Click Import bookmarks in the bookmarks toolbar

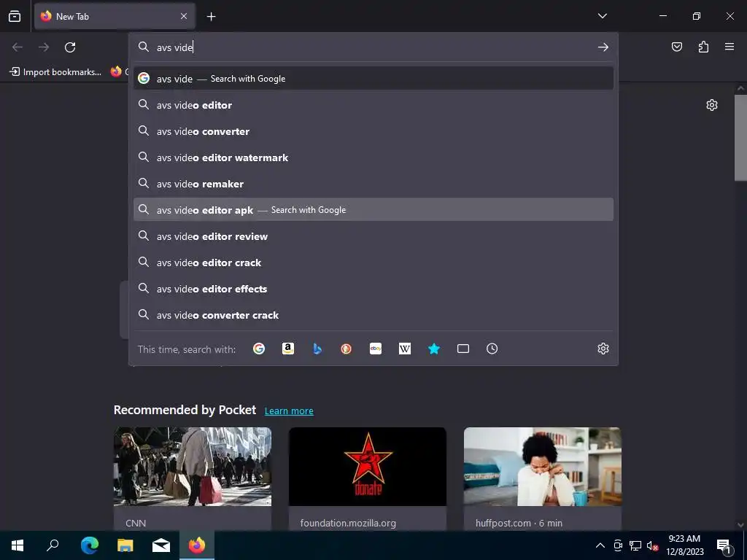tap(55, 72)
